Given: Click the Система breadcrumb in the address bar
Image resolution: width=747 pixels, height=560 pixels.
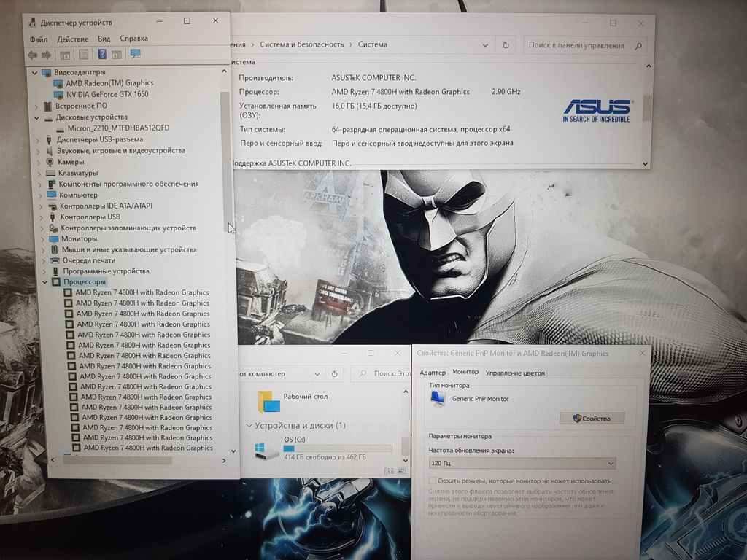Looking at the screenshot, I should [x=373, y=44].
